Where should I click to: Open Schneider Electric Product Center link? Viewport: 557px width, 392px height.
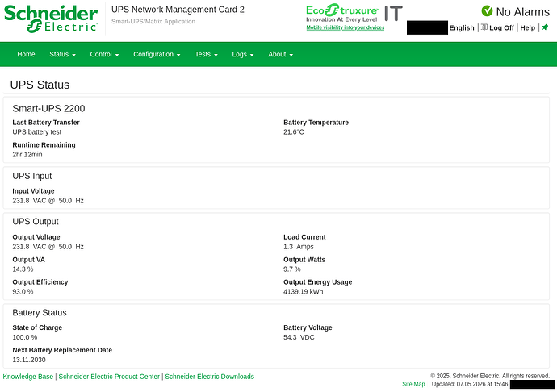[109, 377]
